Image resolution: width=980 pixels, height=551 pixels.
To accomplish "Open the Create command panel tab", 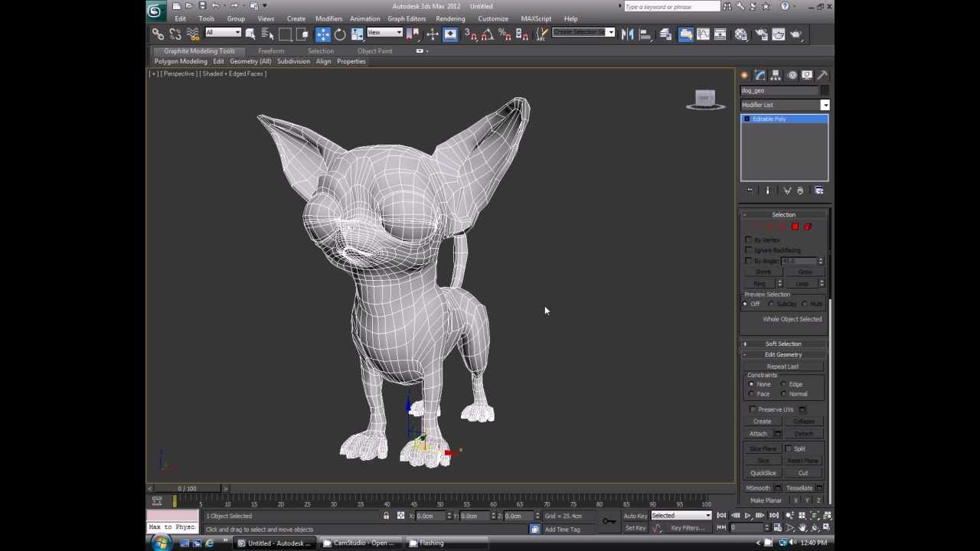I will tap(744, 75).
